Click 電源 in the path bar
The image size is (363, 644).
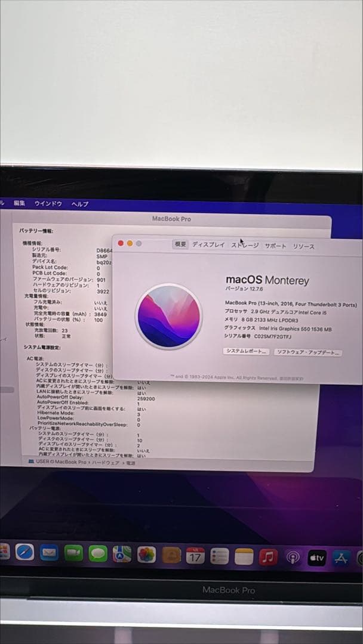click(x=130, y=463)
